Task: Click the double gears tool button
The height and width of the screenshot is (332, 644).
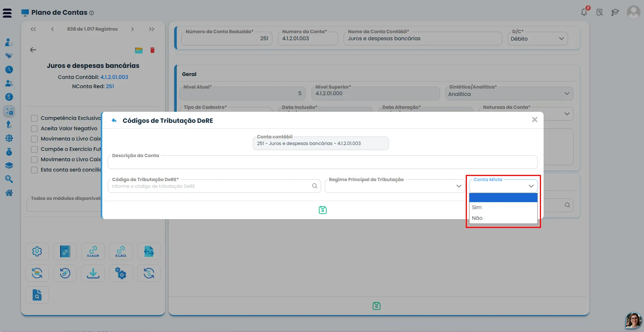Action: (x=121, y=273)
